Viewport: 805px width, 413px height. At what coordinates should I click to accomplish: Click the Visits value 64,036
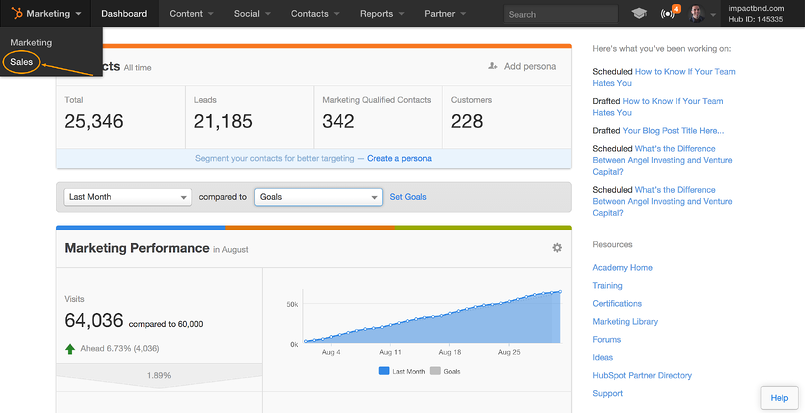[94, 321]
